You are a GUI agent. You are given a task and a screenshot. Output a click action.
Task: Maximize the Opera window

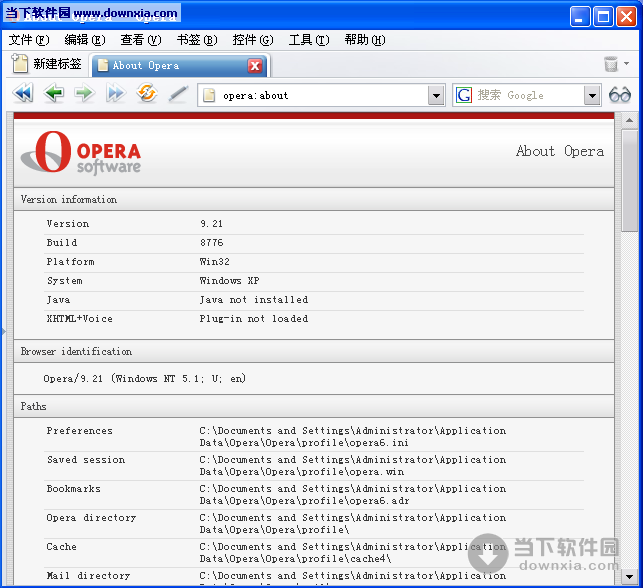tap(604, 17)
